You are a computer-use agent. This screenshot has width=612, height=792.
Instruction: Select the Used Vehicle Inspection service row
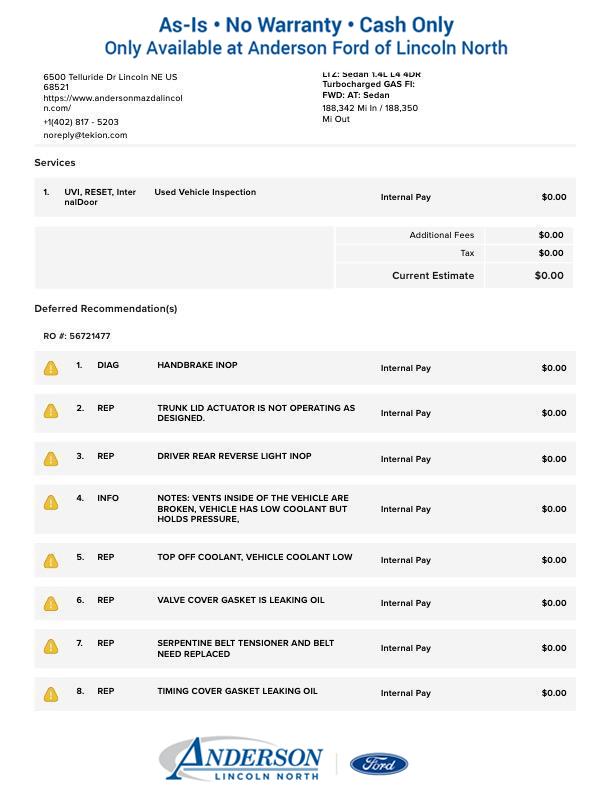click(x=205, y=192)
